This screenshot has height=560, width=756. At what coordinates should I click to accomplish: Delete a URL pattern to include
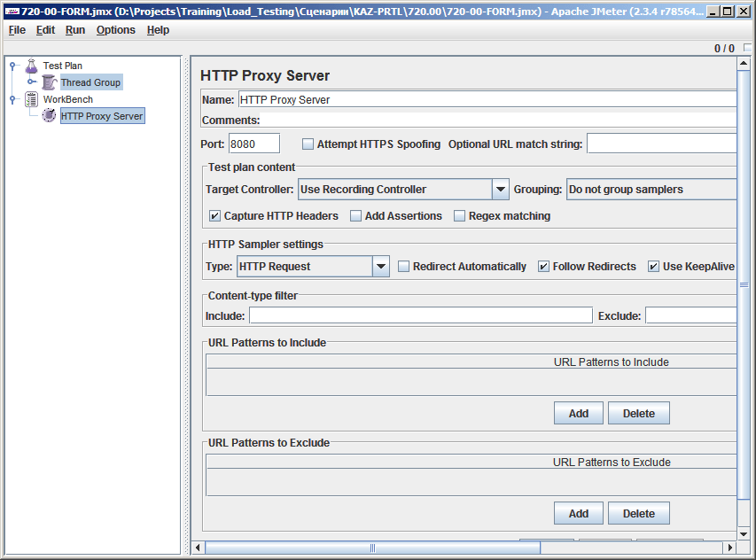[x=639, y=413]
